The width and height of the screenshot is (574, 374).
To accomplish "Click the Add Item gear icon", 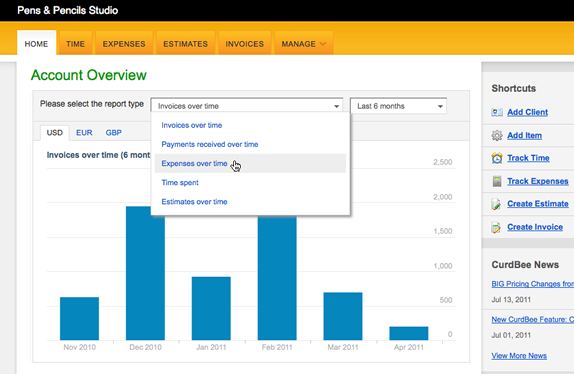I will 497,135.
